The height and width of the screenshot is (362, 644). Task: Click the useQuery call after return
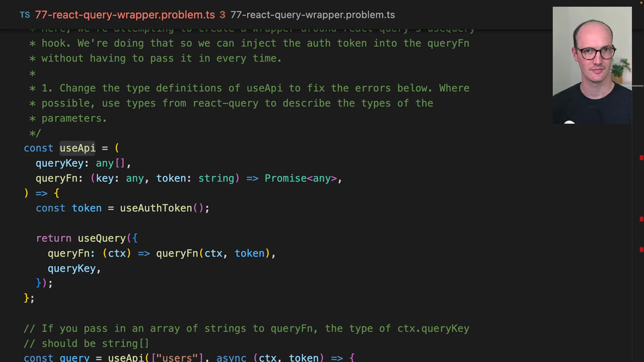tap(101, 239)
